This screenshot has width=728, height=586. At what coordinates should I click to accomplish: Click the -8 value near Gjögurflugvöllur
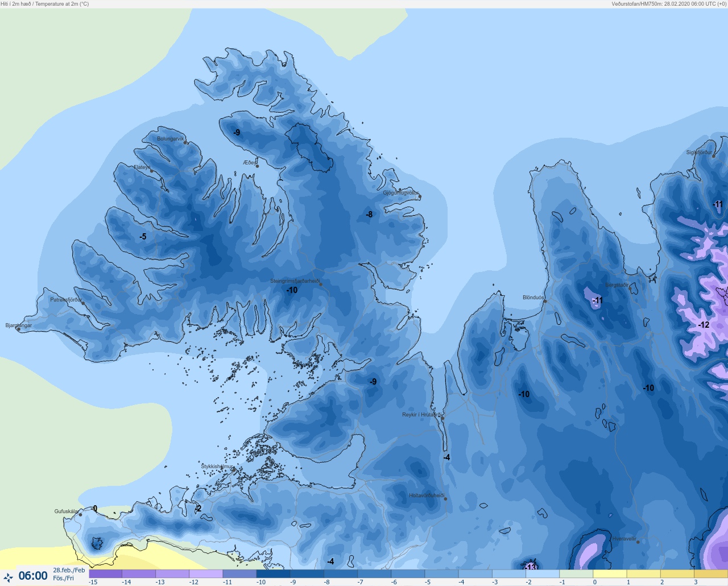click(370, 214)
